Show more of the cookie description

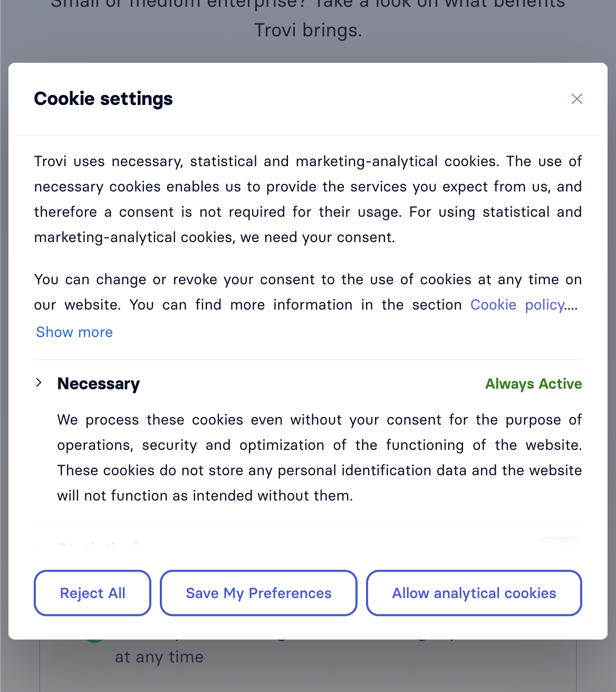point(74,332)
